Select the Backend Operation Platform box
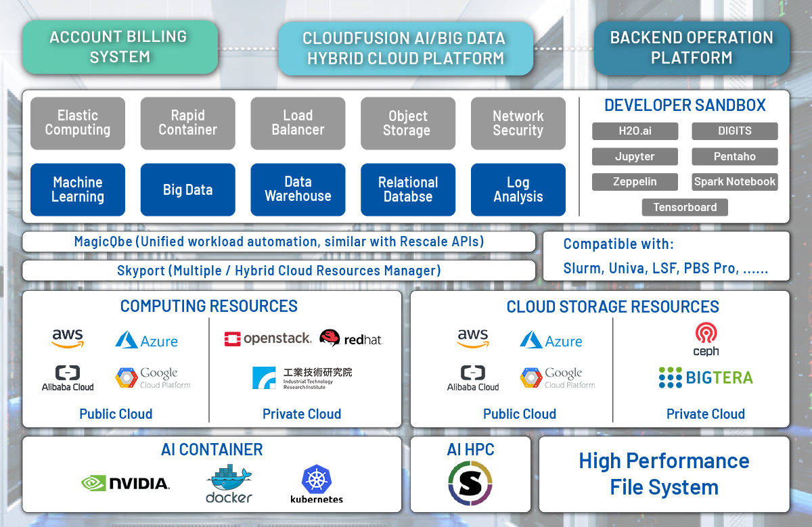The height and width of the screenshot is (527, 812). (x=692, y=48)
